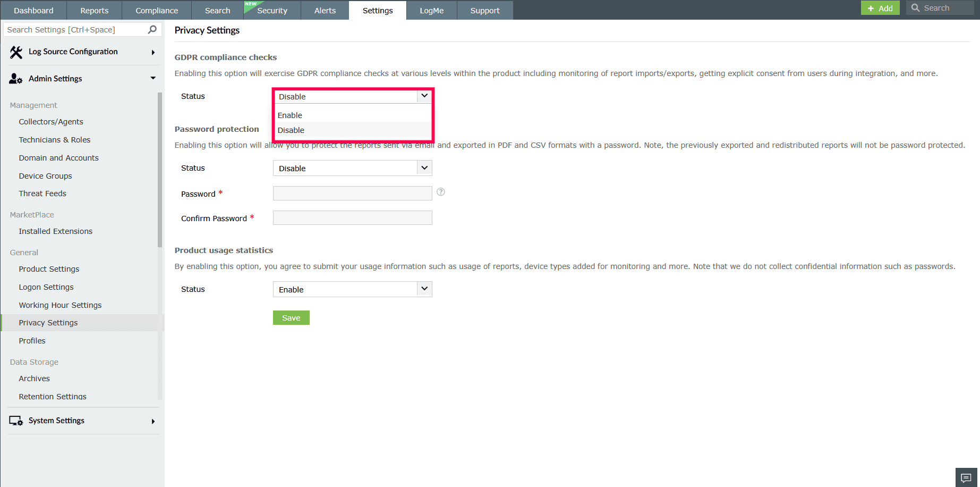Click the plus icon on the Add button
Image resolution: width=980 pixels, height=487 pixels.
tap(872, 8)
